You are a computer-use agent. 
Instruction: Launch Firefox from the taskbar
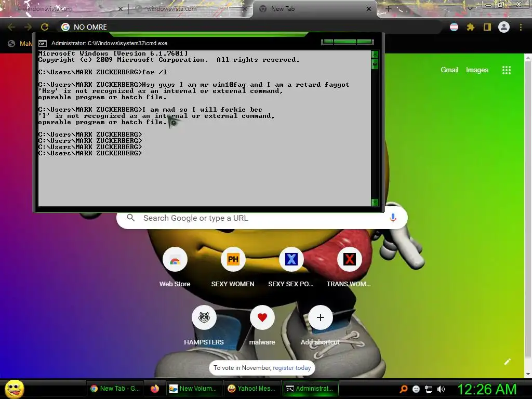point(155,389)
